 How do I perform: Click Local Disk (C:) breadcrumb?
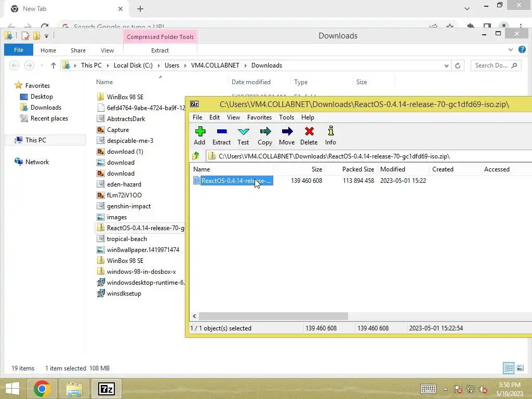[x=133, y=65]
